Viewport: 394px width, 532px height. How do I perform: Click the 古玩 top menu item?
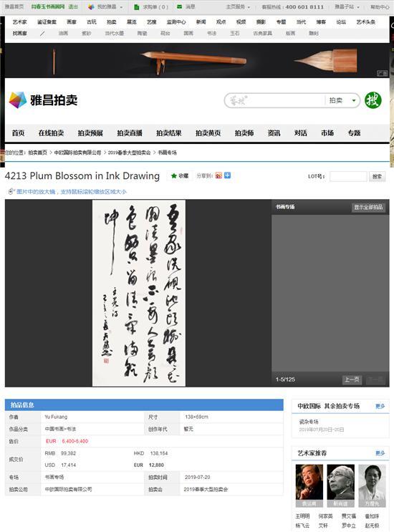click(92, 21)
